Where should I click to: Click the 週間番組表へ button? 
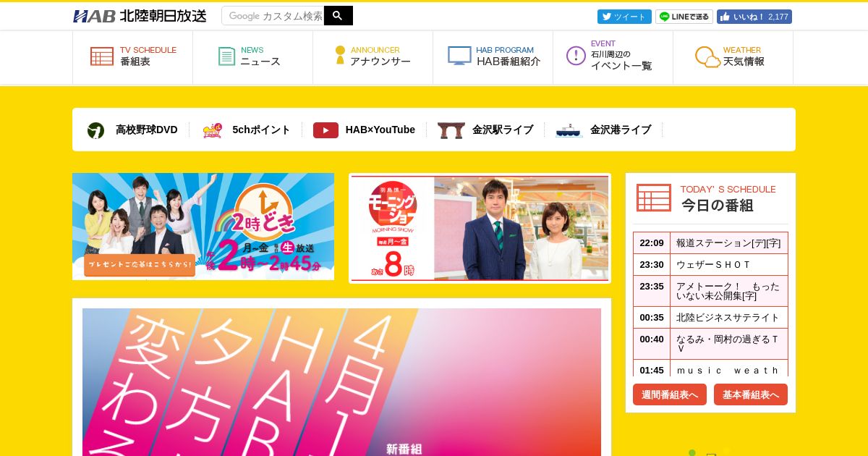[x=670, y=394]
